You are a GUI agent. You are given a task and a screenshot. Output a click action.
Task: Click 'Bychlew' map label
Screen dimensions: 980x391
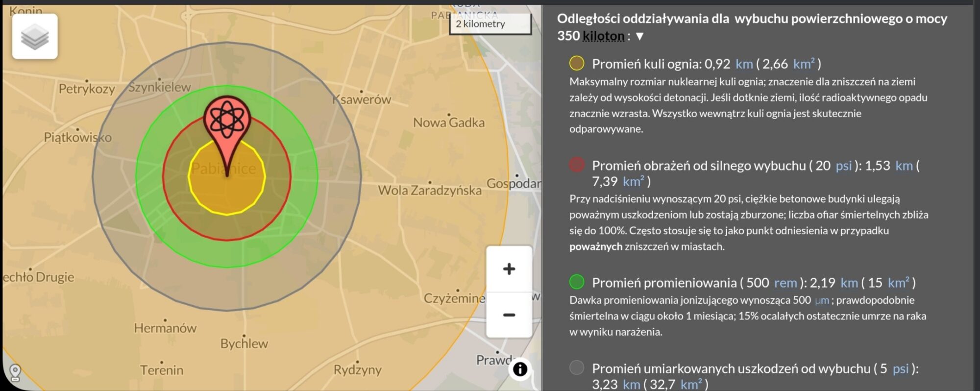[244, 343]
